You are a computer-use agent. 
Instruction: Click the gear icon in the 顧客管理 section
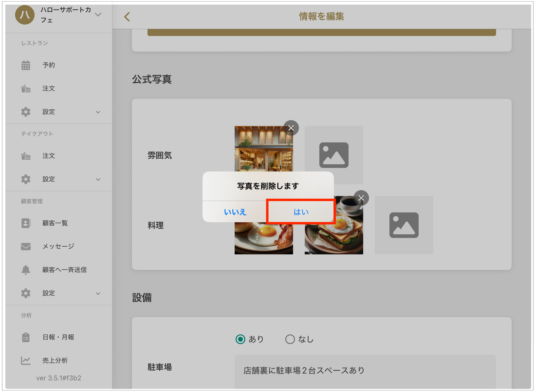pyautogui.click(x=26, y=293)
